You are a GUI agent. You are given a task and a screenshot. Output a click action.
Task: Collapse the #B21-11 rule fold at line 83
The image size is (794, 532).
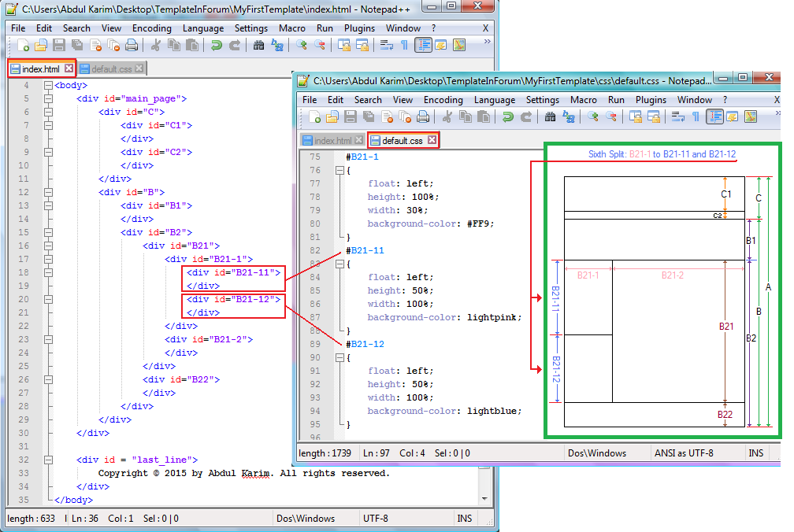339,264
